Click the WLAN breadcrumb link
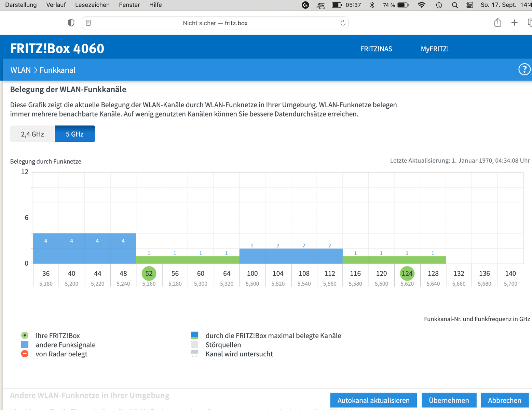Screen dimensions: 532x410 21,70
